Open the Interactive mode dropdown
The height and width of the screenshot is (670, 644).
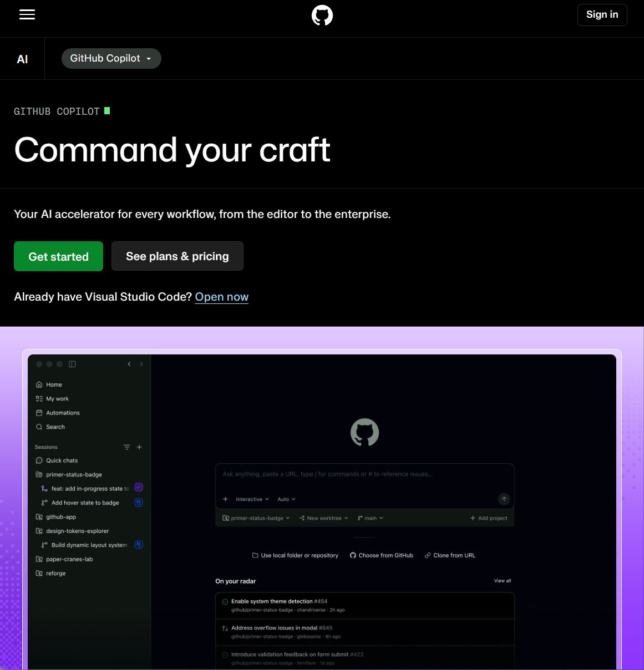point(252,499)
